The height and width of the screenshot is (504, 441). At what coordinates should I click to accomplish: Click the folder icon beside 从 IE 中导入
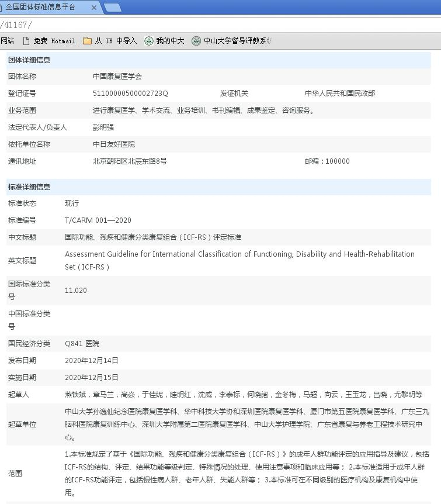[87, 41]
